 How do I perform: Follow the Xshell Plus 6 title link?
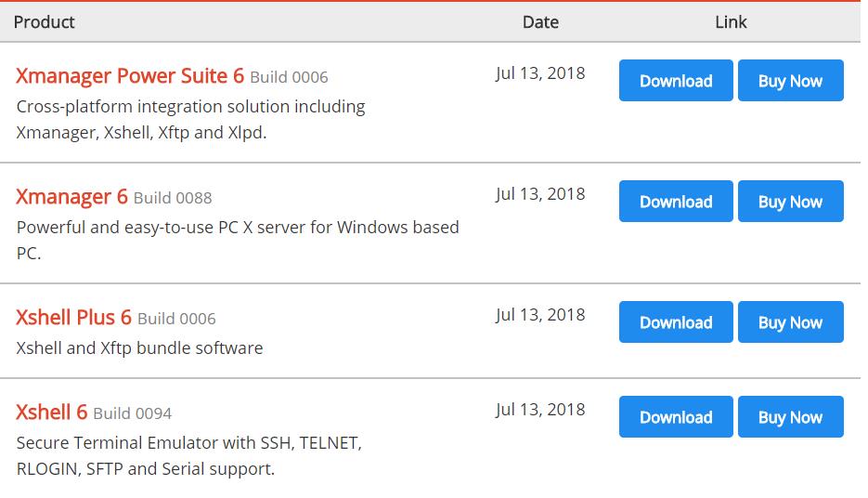click(73, 318)
